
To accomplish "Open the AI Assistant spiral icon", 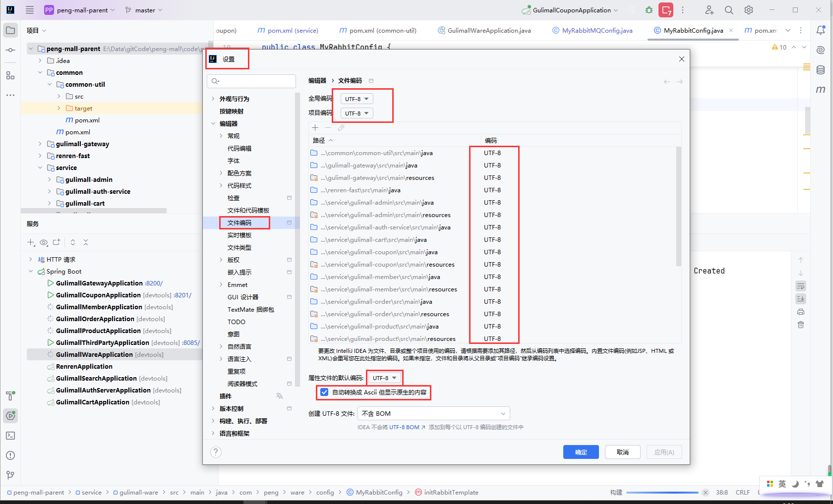I will click(821, 50).
